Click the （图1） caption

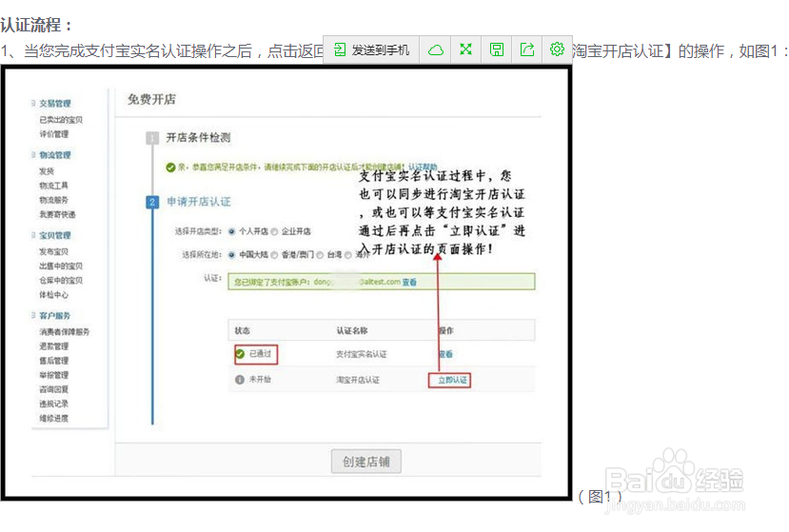tap(600, 496)
